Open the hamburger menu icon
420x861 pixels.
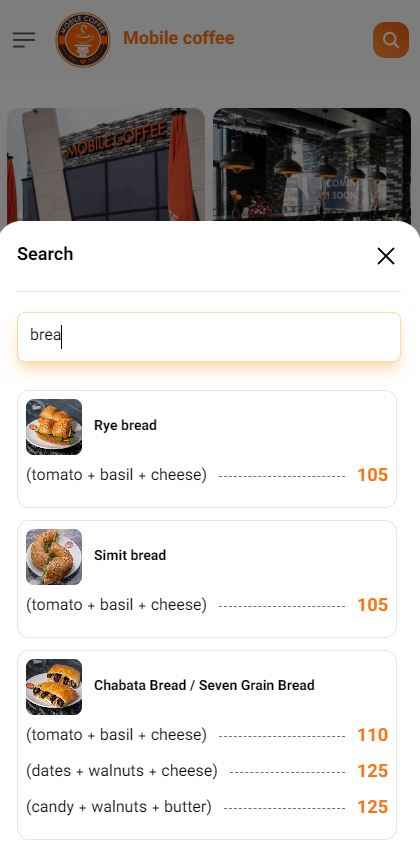click(24, 40)
